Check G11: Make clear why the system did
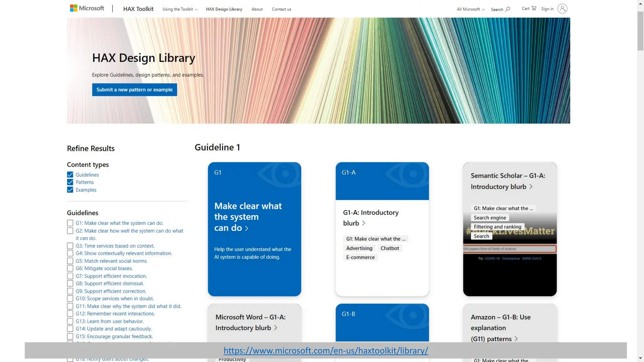Viewport: 644px width, 362px height. pyautogui.click(x=70, y=306)
